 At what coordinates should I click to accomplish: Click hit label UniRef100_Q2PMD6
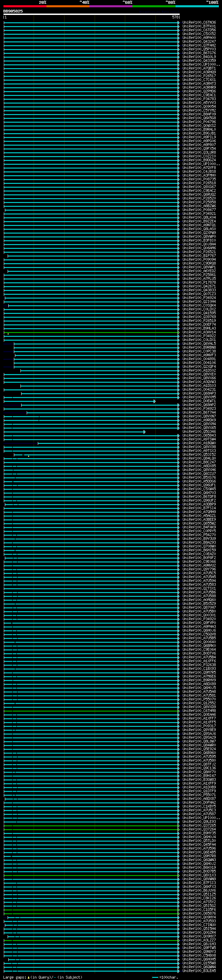[x=199, y=91]
